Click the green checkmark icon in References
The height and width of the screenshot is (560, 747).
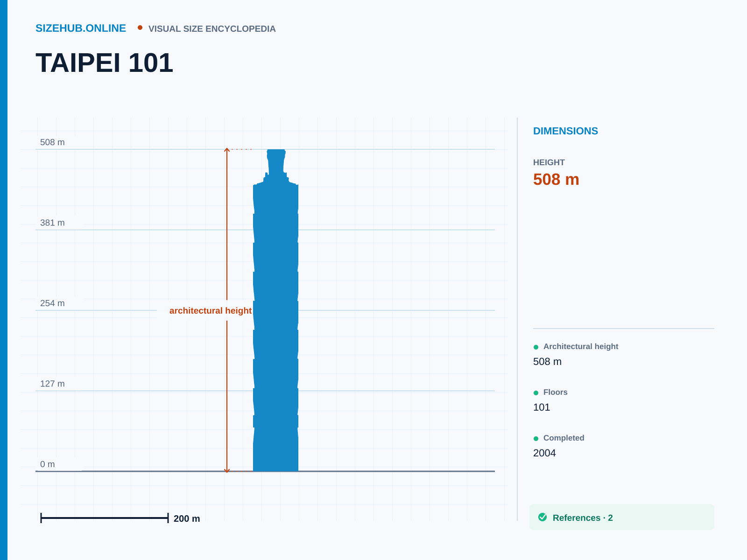pyautogui.click(x=543, y=517)
